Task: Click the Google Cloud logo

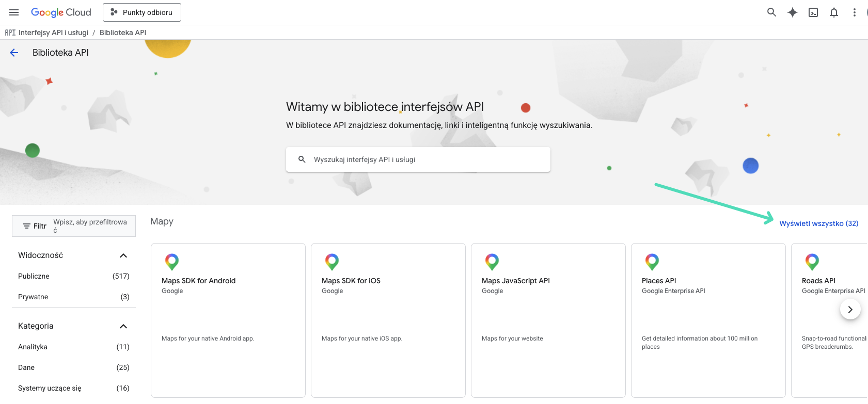Action: pos(61,12)
